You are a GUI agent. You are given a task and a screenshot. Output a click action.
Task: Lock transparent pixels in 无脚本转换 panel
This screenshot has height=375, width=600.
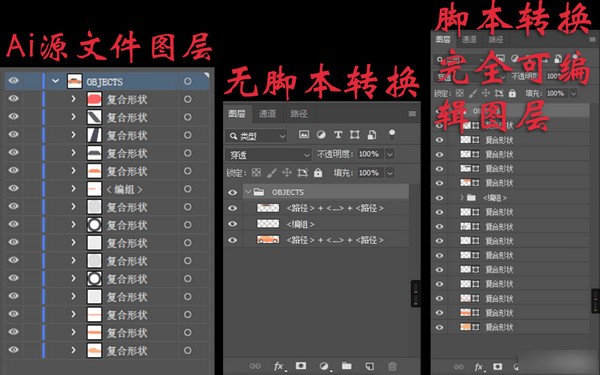pyautogui.click(x=256, y=173)
